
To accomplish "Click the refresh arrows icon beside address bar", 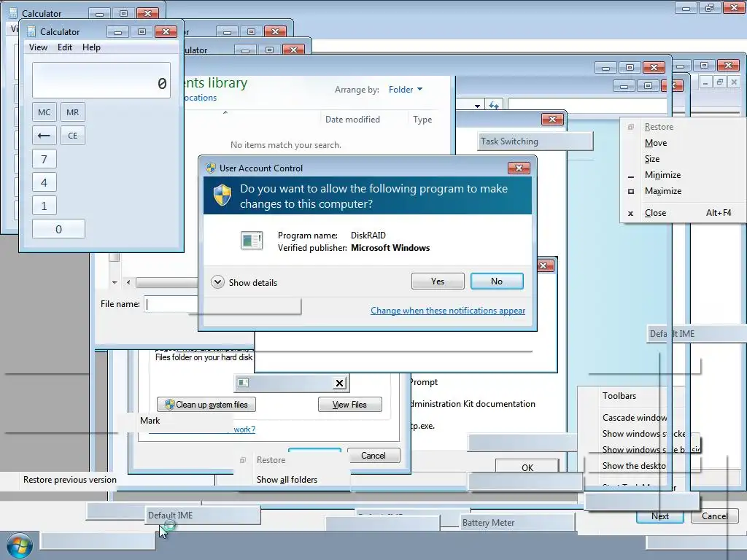I will [x=494, y=105].
